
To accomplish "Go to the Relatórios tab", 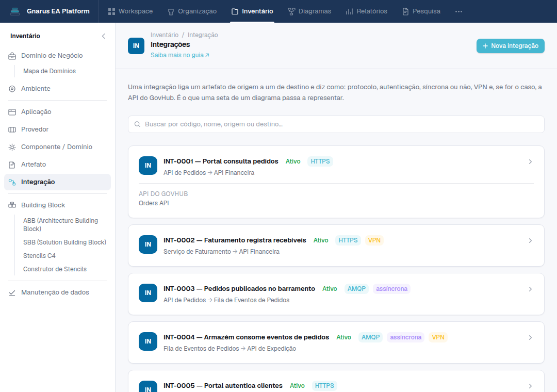I will click(x=367, y=11).
